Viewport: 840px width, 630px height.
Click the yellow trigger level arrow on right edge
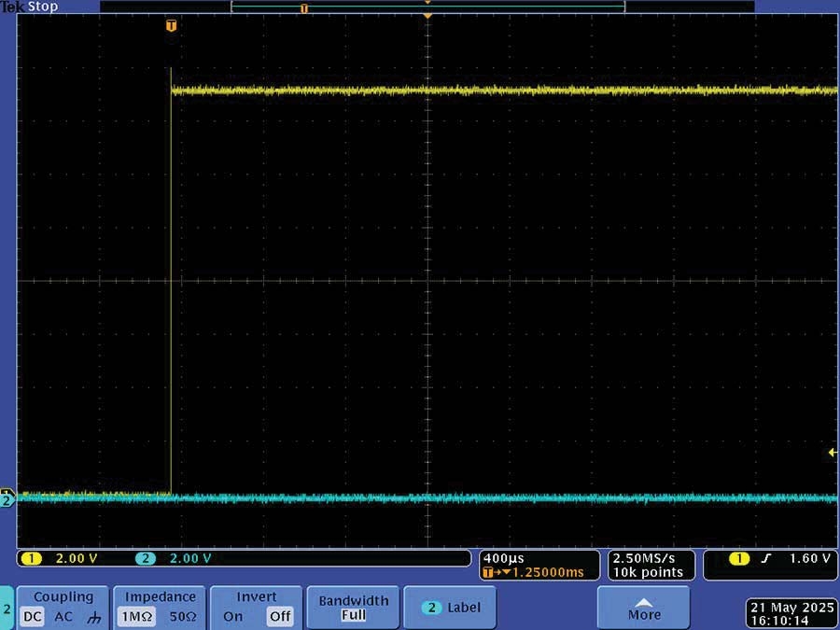[833, 453]
